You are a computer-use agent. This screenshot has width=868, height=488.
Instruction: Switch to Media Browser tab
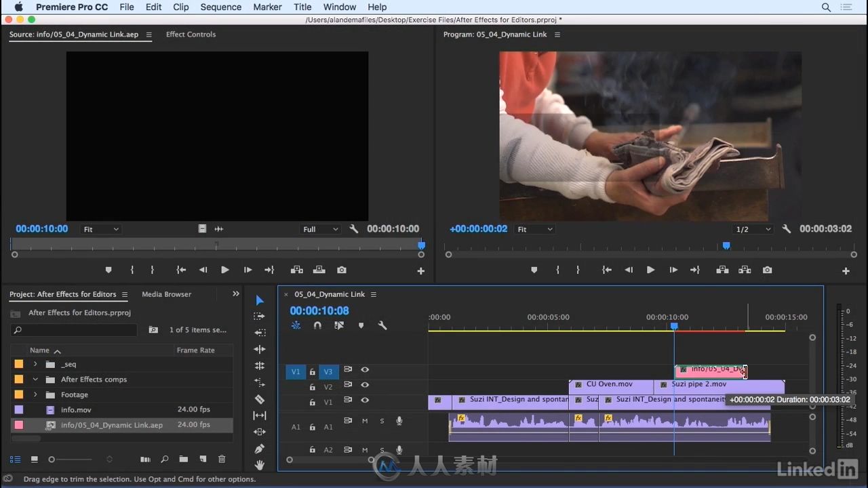tap(166, 294)
